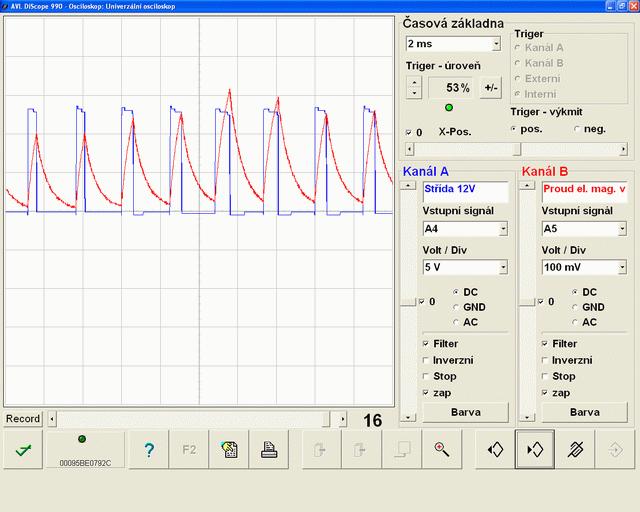Click the Barva button for Kanál A

(466, 412)
